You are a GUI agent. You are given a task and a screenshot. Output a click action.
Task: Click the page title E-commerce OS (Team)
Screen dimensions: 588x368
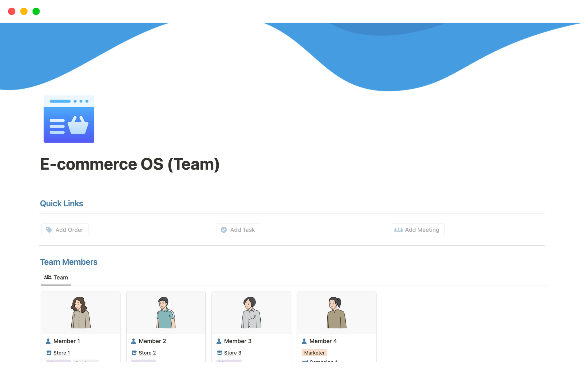(130, 164)
